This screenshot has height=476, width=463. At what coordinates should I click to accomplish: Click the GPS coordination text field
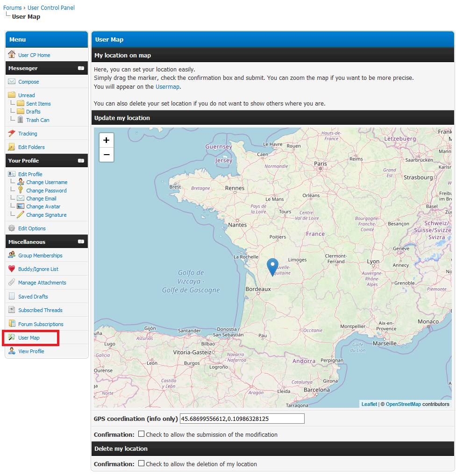click(242, 419)
